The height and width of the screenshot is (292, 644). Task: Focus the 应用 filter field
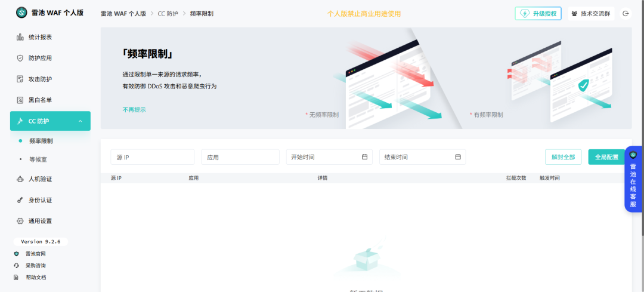click(x=240, y=157)
